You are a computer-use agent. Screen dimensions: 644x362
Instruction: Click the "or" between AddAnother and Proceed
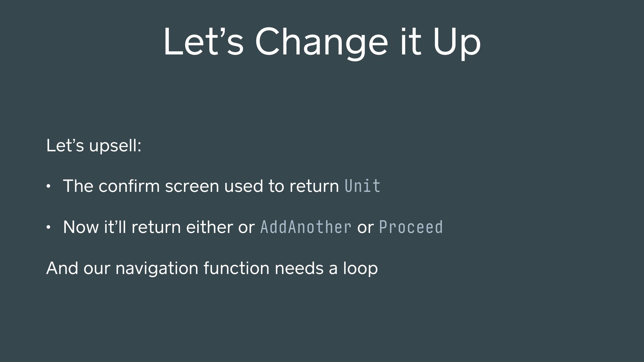(365, 228)
